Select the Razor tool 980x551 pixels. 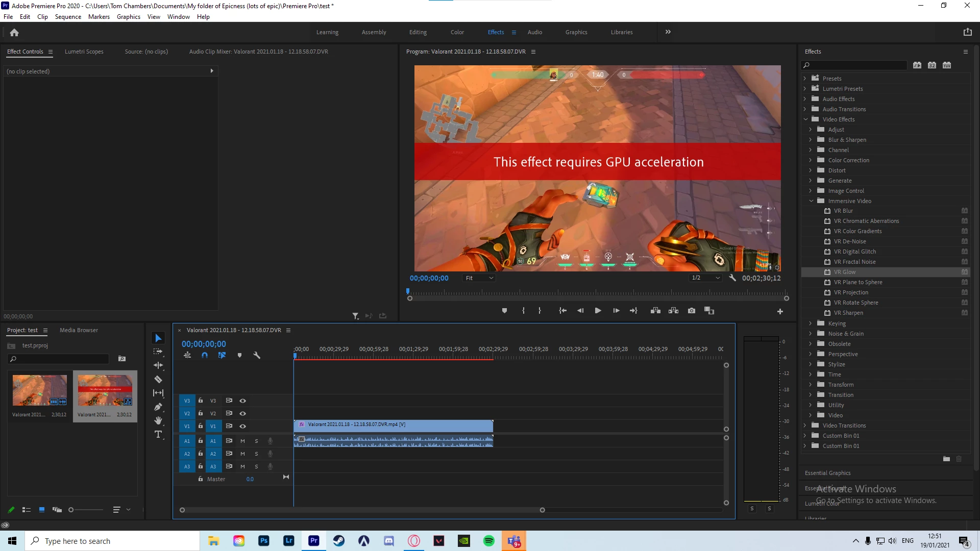click(x=158, y=379)
